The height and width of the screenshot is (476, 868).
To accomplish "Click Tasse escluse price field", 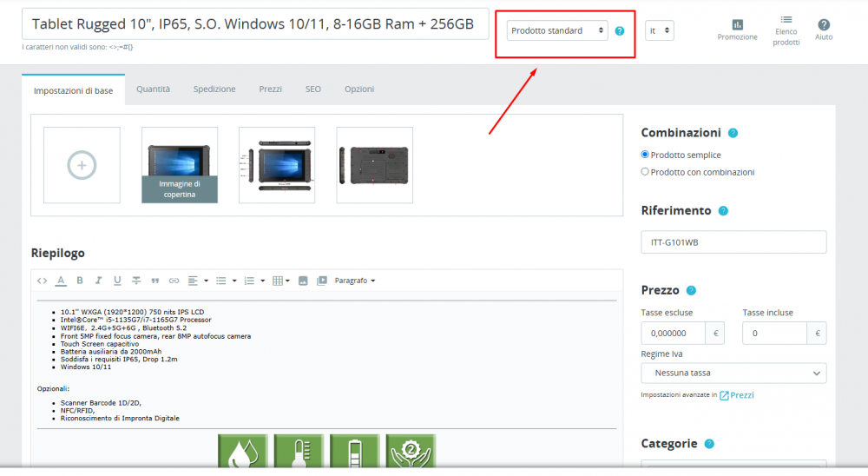I will point(674,334).
